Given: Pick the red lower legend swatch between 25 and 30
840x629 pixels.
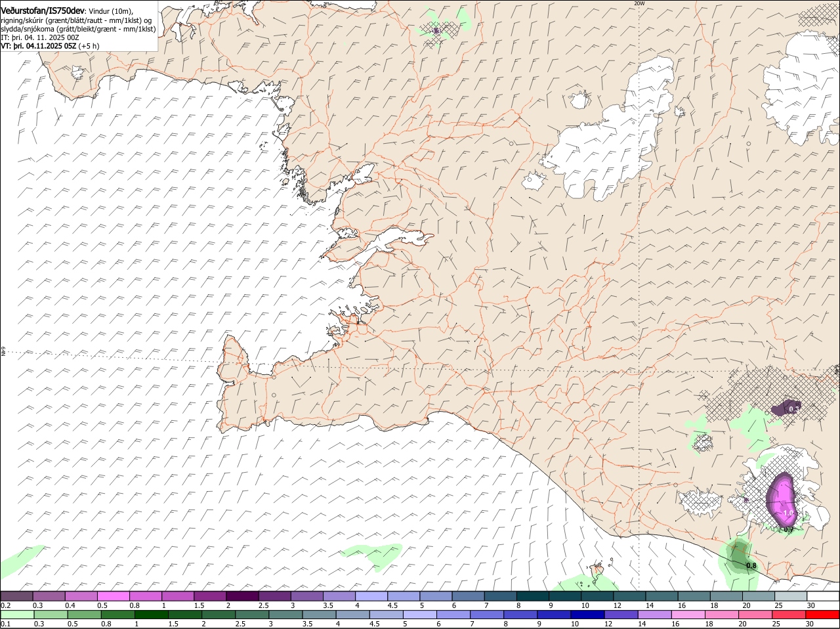Looking at the screenshot, I should coord(789,615).
